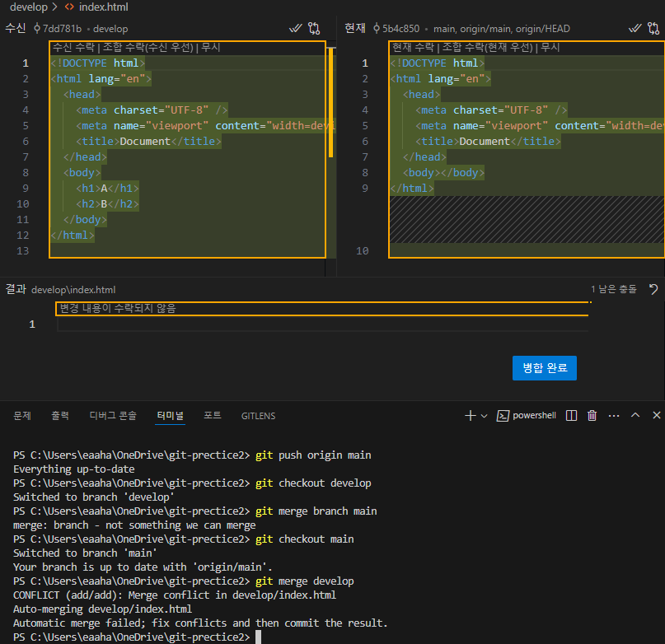Click line 1 of the result editor

tap(322, 324)
